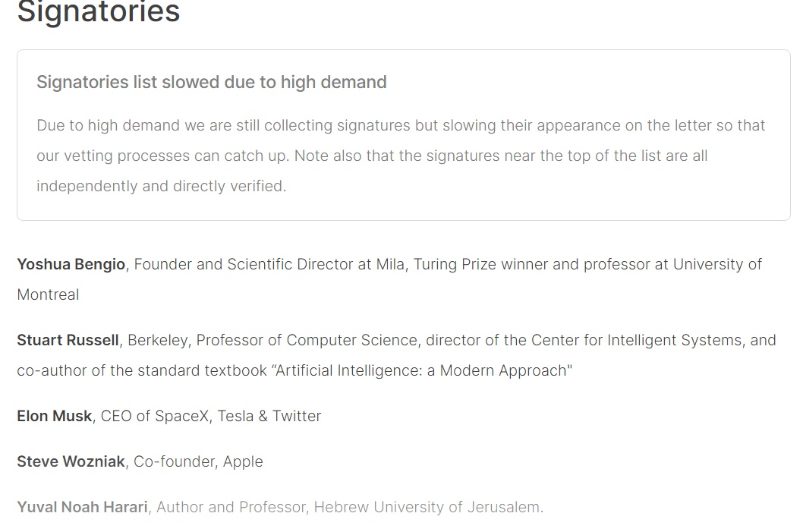Click "Co-founder, Apple" description text
The image size is (803, 532).
coord(198,461)
